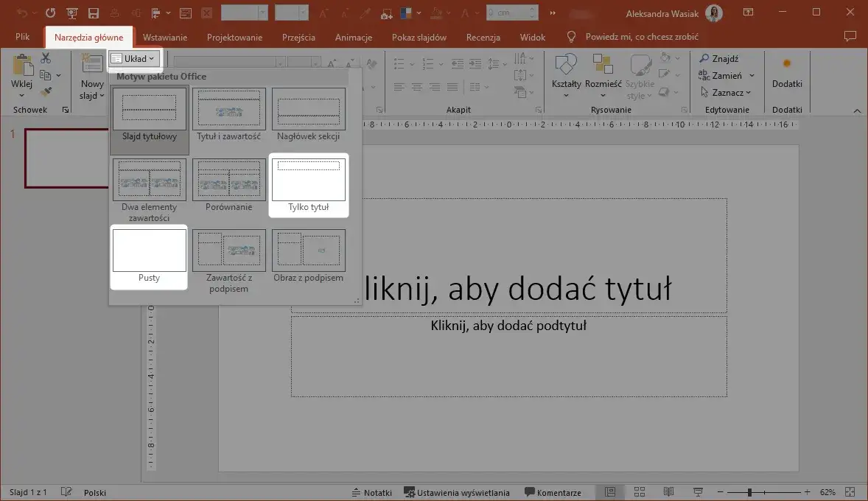Switch to Sortowanie slajdów view icon
The image size is (868, 501).
[x=639, y=491]
